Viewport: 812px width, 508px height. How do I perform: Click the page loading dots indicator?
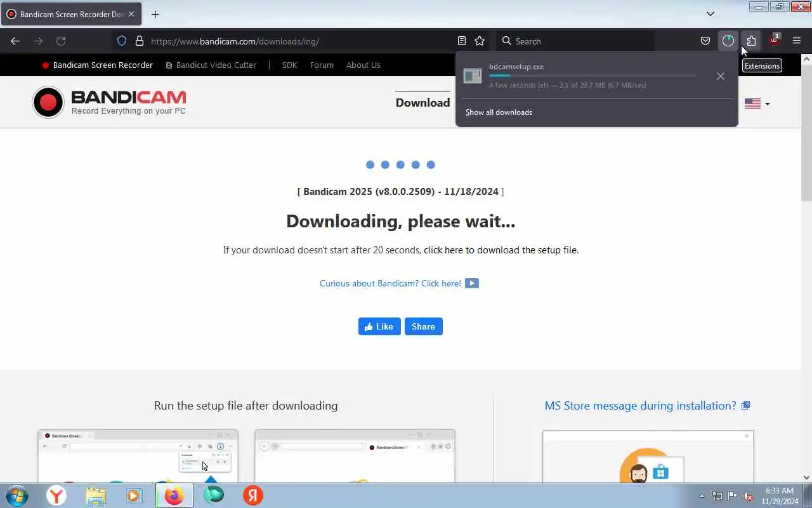(x=400, y=164)
